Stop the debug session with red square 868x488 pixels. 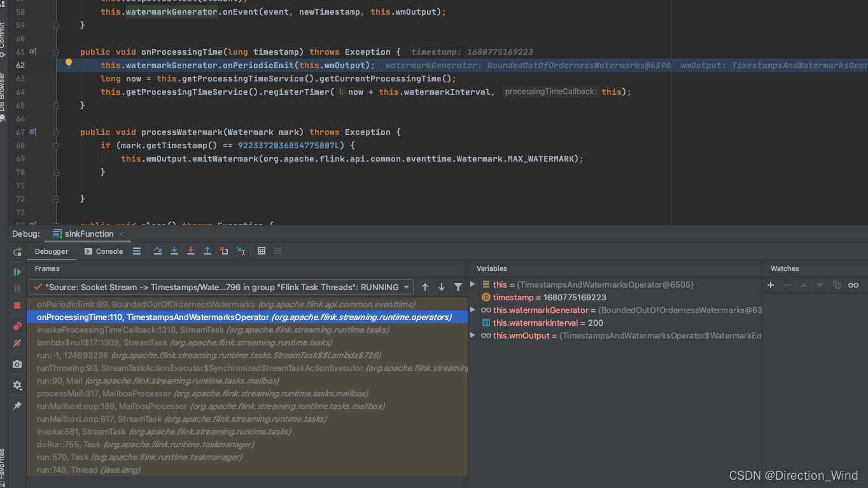click(x=17, y=305)
